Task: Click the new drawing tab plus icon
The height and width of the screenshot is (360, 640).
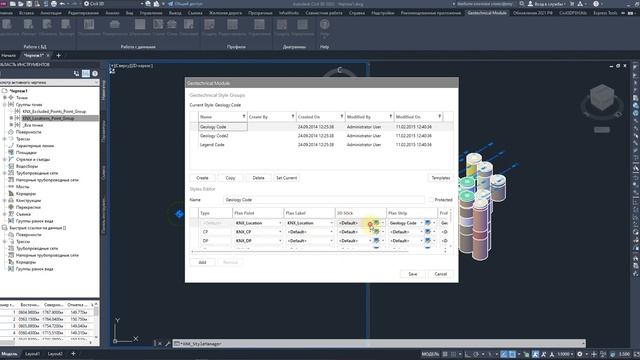Action: [x=58, y=55]
